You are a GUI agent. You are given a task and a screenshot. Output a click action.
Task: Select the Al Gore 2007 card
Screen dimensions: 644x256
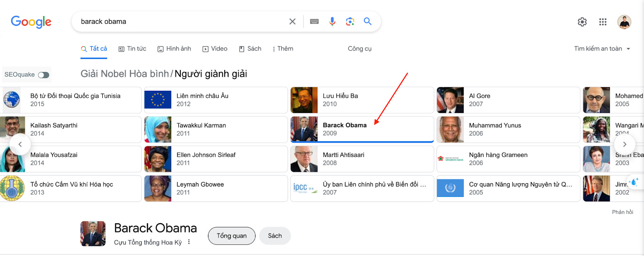point(508,100)
